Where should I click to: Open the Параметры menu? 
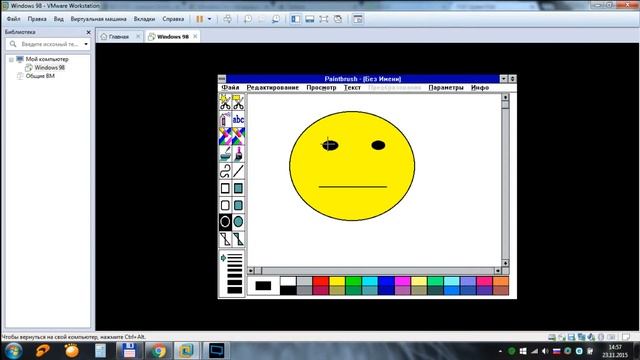point(446,87)
